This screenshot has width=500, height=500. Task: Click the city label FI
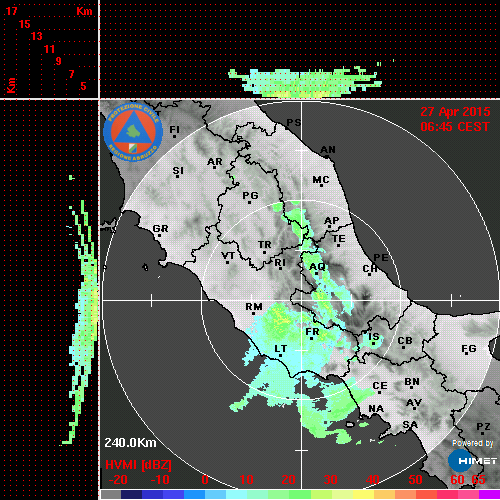tap(174, 130)
